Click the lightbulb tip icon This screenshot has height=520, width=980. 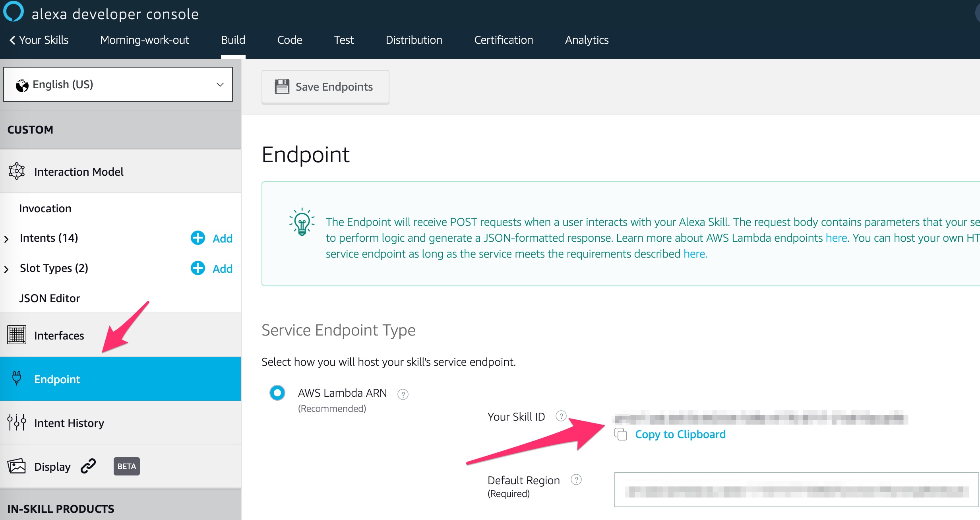[302, 222]
